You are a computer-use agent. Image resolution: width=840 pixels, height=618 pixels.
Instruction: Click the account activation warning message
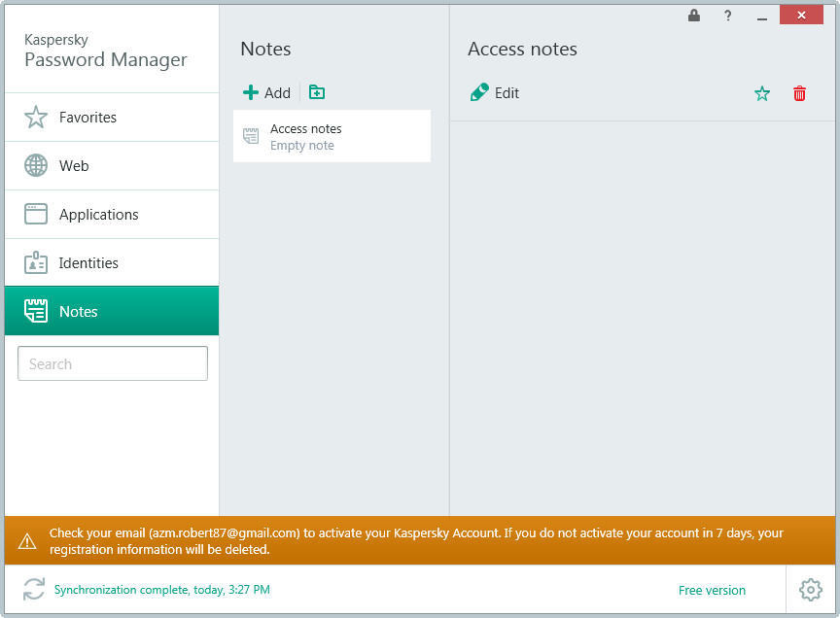pos(416,541)
